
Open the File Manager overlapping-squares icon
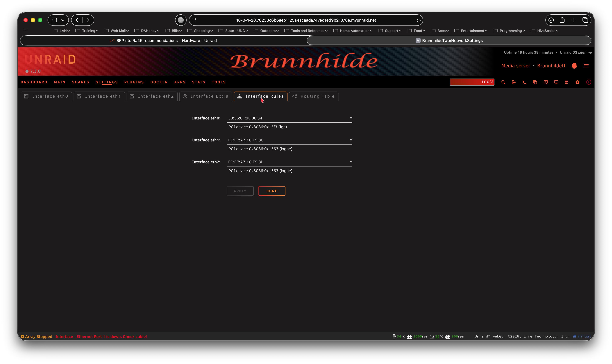coord(535,82)
